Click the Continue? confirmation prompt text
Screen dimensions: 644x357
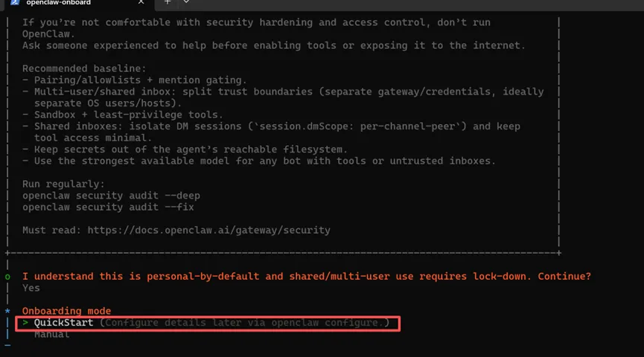click(564, 277)
